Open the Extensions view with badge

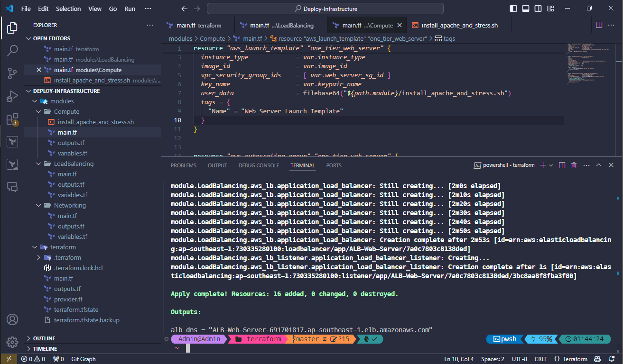pos(12,119)
